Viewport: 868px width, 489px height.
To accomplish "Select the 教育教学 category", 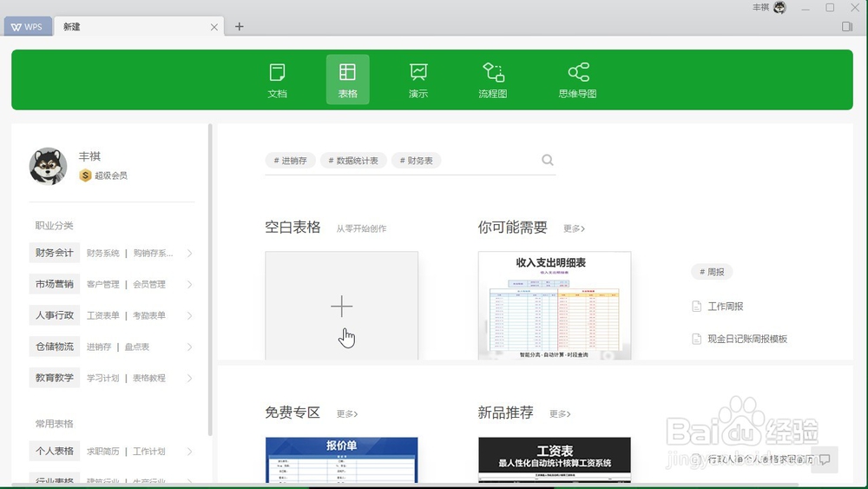I will [x=54, y=378].
